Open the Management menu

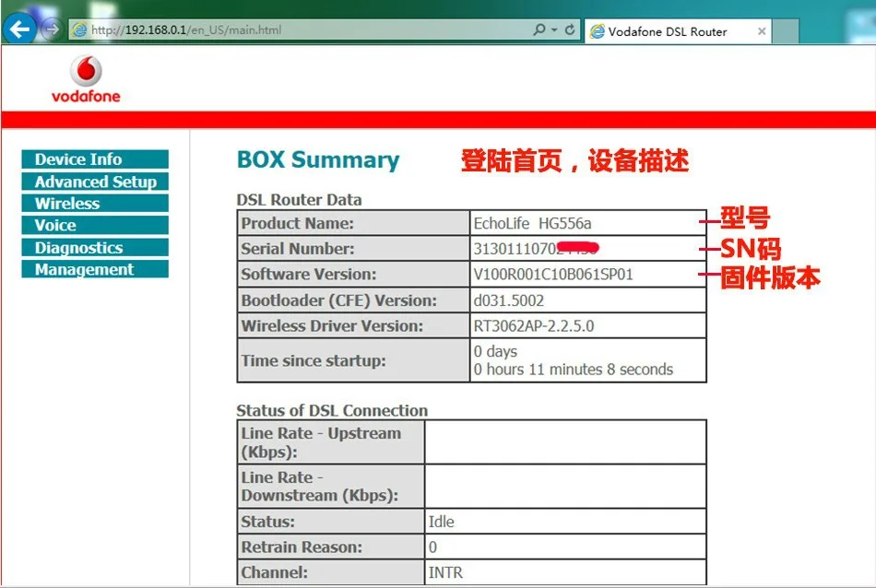[x=95, y=269]
